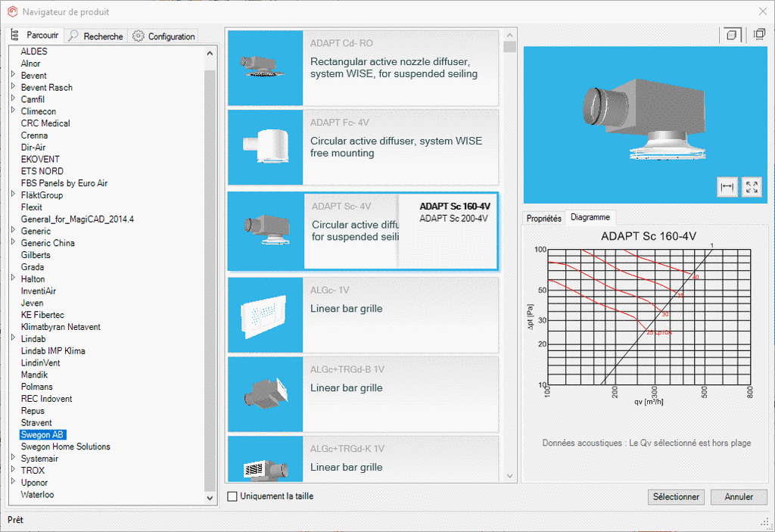The image size is (775, 532).
Task: Click the fit-to-view icon on preview
Action: pyautogui.click(x=752, y=187)
